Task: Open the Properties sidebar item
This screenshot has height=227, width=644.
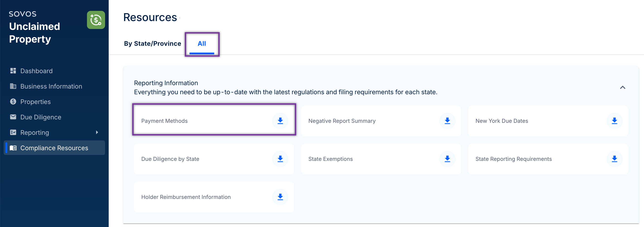Action: tap(35, 102)
